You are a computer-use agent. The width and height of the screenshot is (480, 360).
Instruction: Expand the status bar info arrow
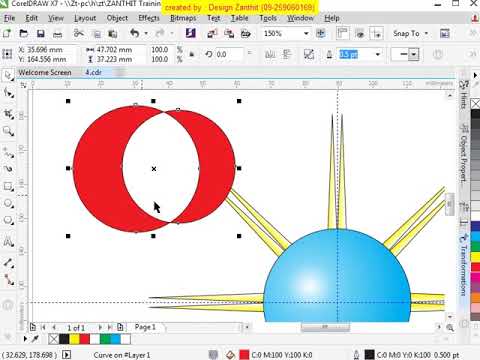point(66,355)
